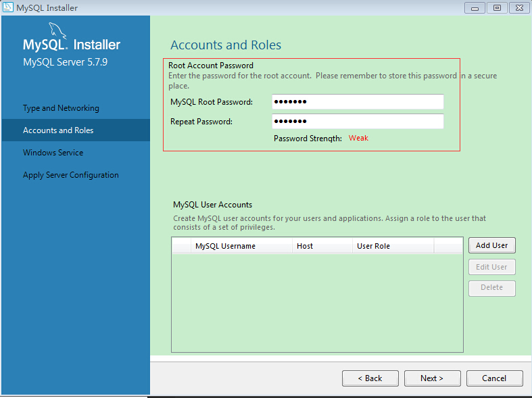Go to the Type and Networking step
This screenshot has height=398, width=532.
click(x=61, y=108)
